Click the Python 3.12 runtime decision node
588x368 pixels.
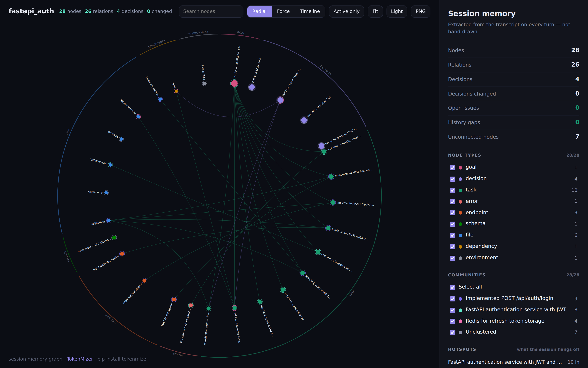[252, 87]
